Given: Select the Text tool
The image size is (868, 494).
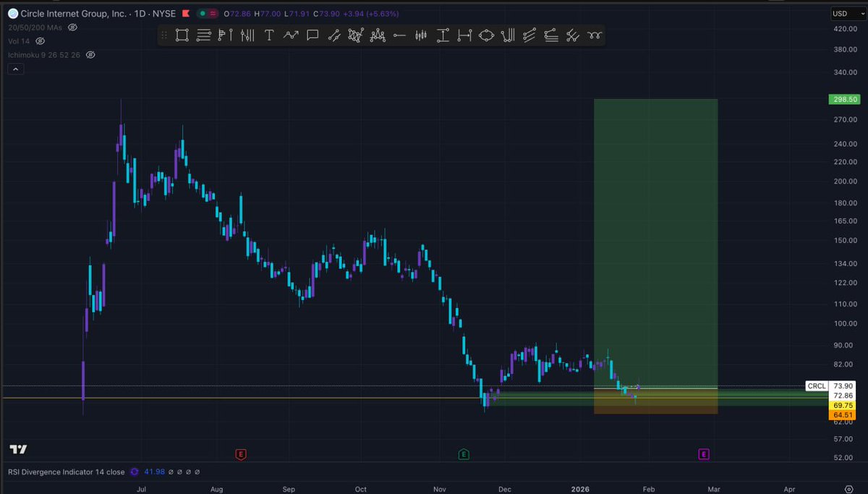Looking at the screenshot, I should coord(269,35).
